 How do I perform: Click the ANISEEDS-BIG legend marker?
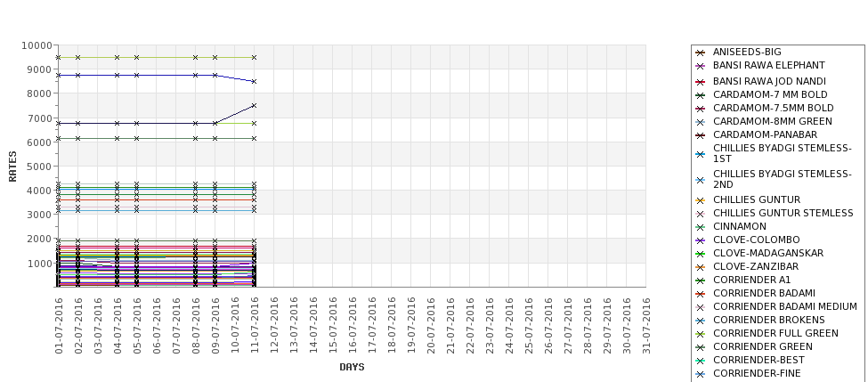point(701,53)
